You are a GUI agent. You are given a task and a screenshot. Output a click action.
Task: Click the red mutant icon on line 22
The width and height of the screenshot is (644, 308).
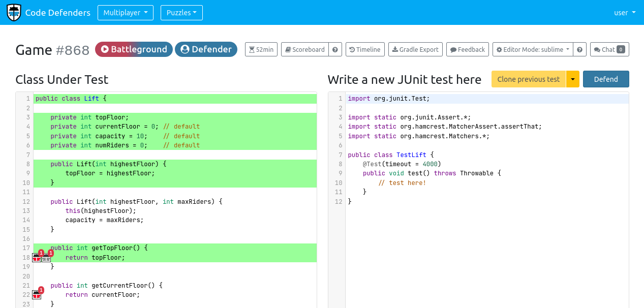[37, 295]
